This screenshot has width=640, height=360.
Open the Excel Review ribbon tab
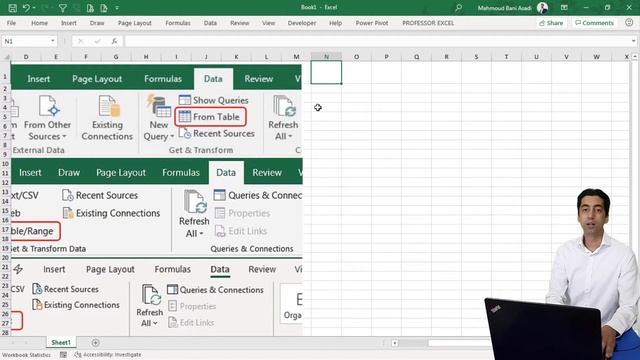click(240, 23)
